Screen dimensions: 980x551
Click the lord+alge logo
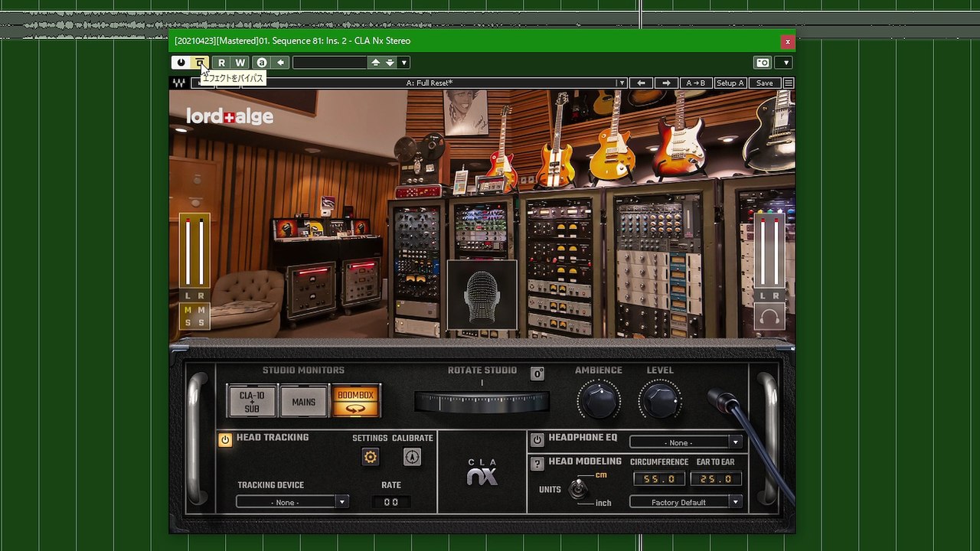pyautogui.click(x=230, y=116)
